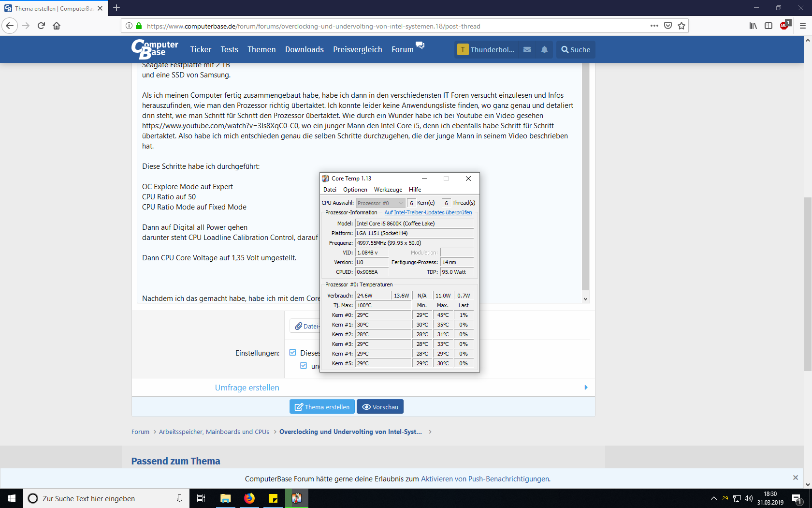This screenshot has width=812, height=508.
Task: Open the Thunderbol... user account menu
Action: coord(486,49)
